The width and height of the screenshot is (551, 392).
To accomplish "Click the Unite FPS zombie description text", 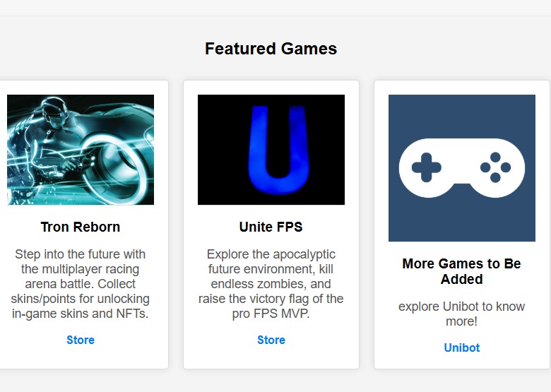I will tap(271, 284).
